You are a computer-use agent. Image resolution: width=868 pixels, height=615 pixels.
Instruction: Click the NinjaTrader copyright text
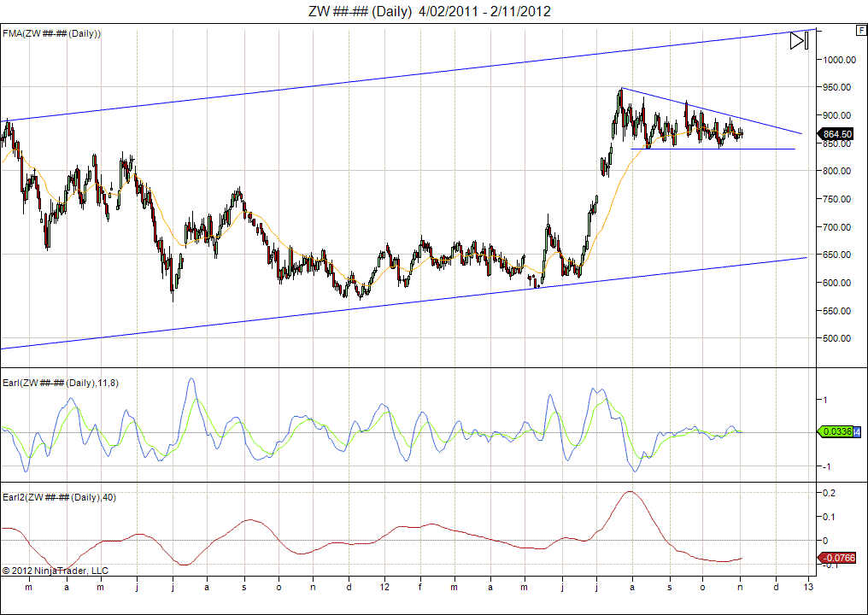click(x=56, y=571)
